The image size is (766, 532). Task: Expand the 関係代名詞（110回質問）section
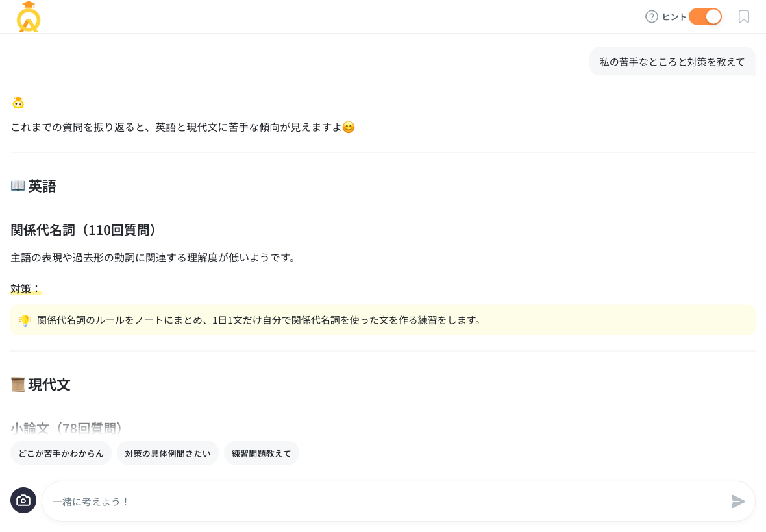(83, 230)
